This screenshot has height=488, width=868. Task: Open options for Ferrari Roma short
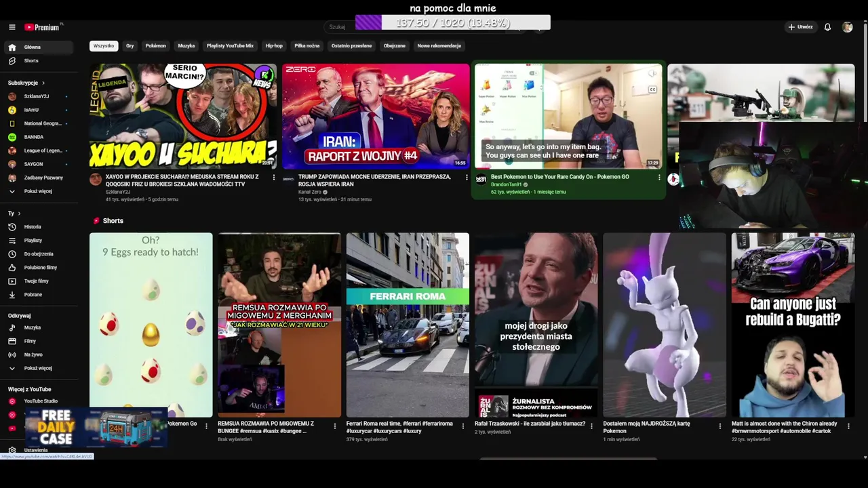click(x=463, y=426)
